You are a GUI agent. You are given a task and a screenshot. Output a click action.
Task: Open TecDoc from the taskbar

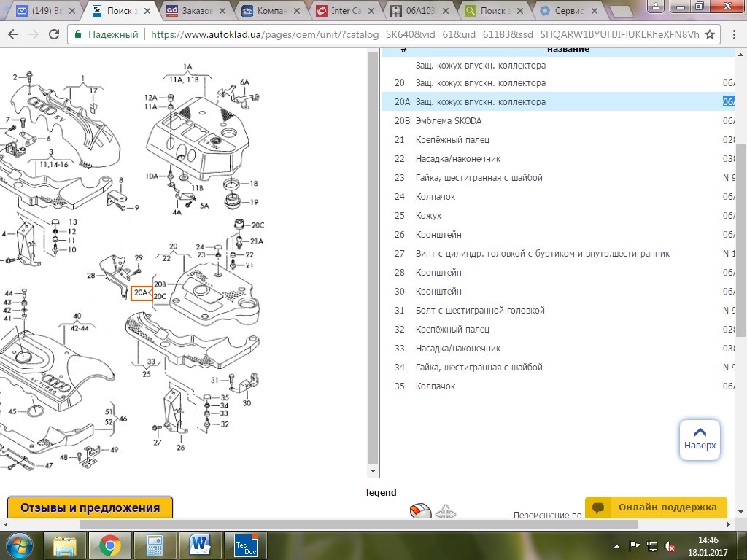[246, 545]
